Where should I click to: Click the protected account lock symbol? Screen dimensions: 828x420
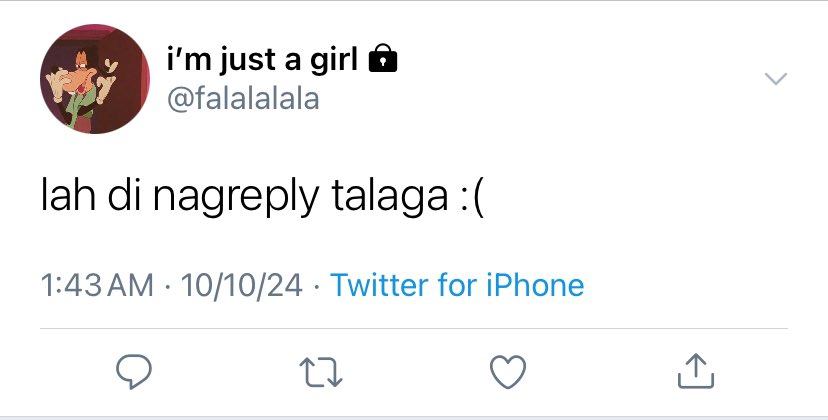tap(382, 58)
